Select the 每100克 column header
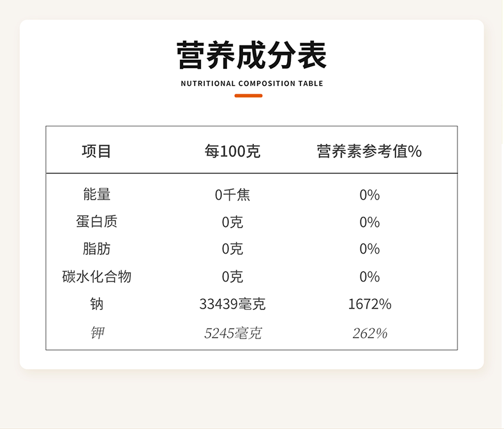Screen dimensions: 504x429 (232, 152)
